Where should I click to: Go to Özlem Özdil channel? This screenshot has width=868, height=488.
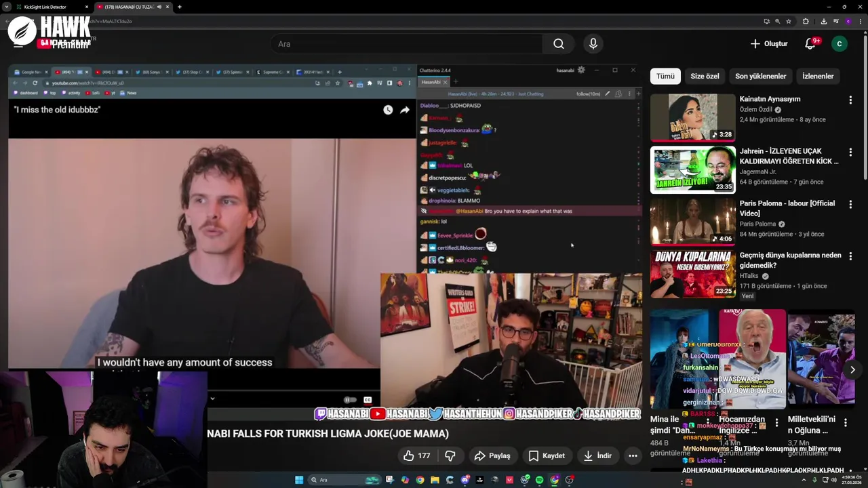point(757,110)
